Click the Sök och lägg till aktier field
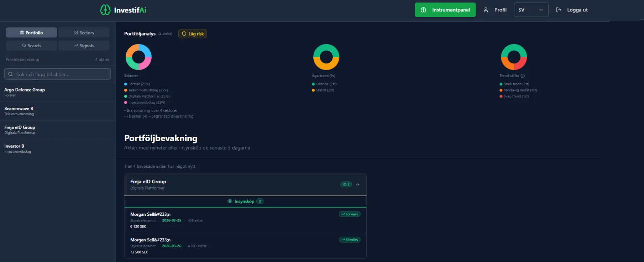Viewport: 644px width, 262px height. pyautogui.click(x=57, y=74)
